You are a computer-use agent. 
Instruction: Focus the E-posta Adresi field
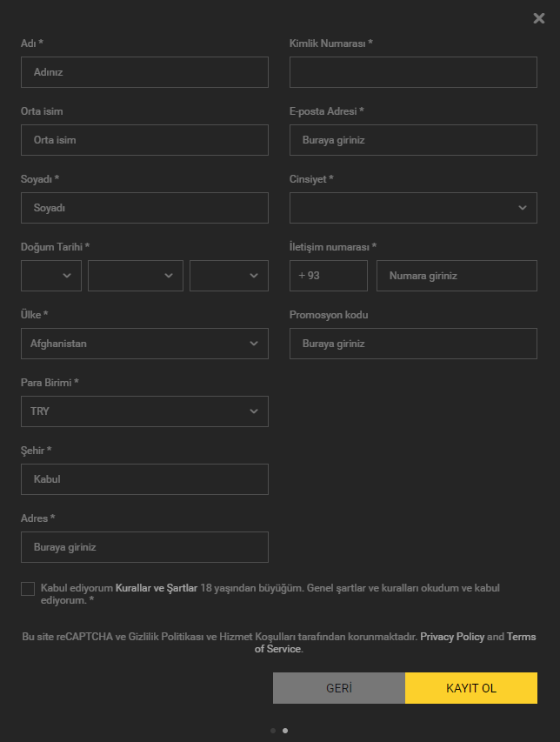click(x=413, y=140)
